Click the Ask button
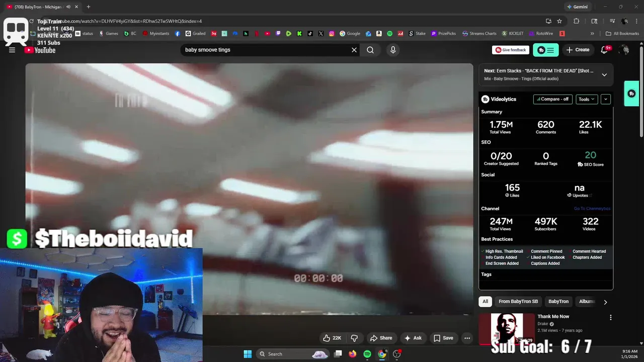Viewport: 644px width, 362px height. coord(413,338)
